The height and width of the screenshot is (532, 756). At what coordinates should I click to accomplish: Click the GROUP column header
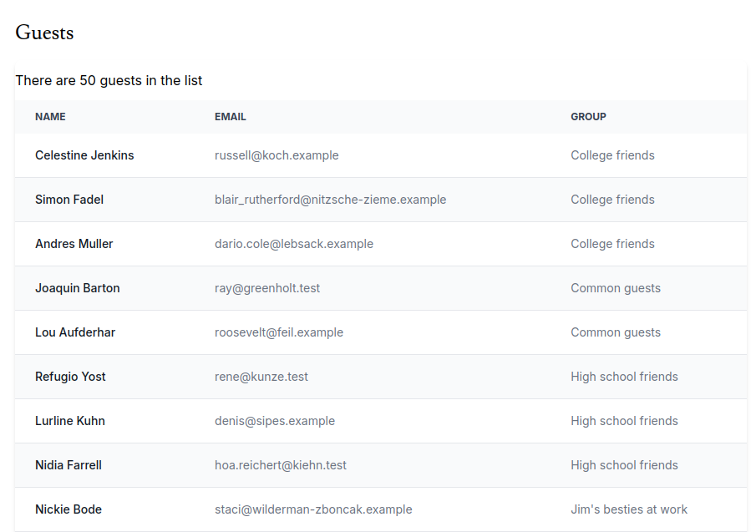pos(588,117)
